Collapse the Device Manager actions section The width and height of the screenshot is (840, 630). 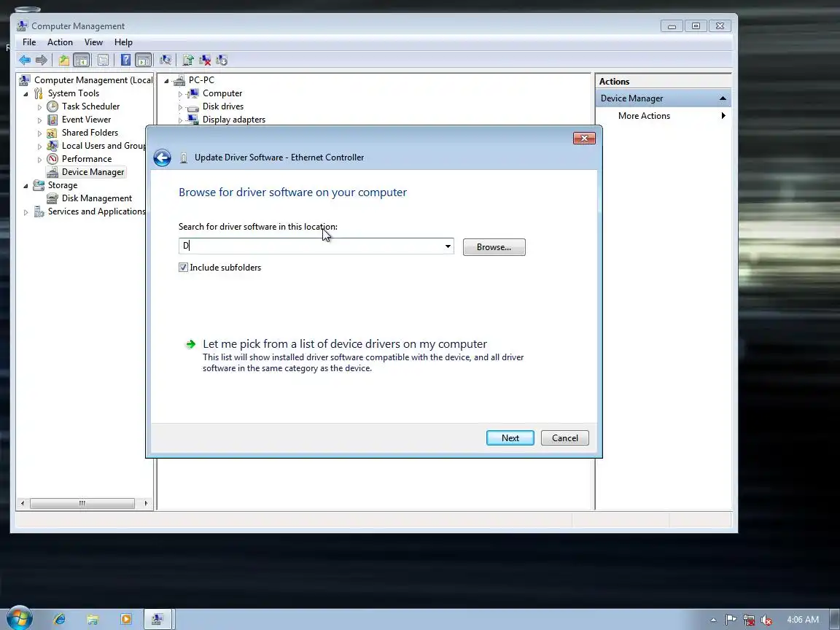tap(723, 98)
